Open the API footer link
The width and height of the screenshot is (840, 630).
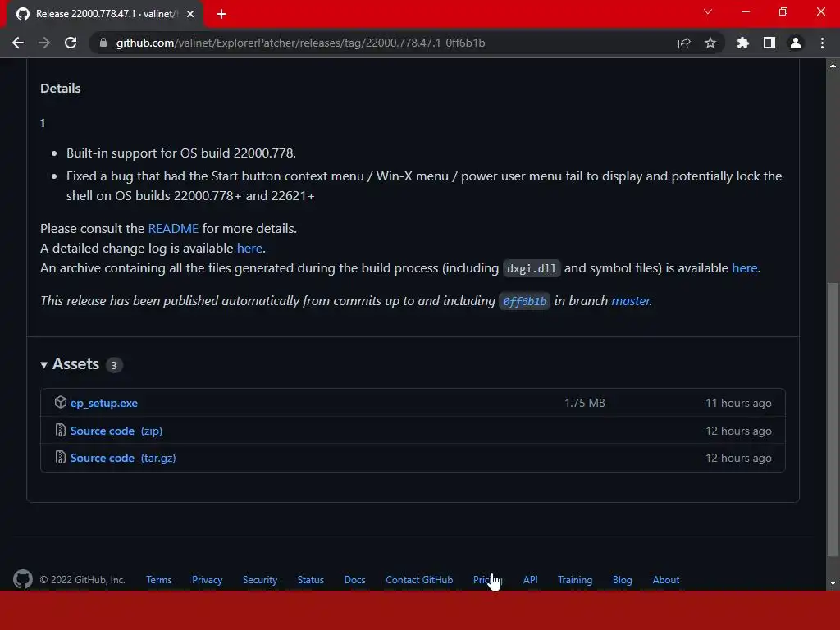click(531, 580)
